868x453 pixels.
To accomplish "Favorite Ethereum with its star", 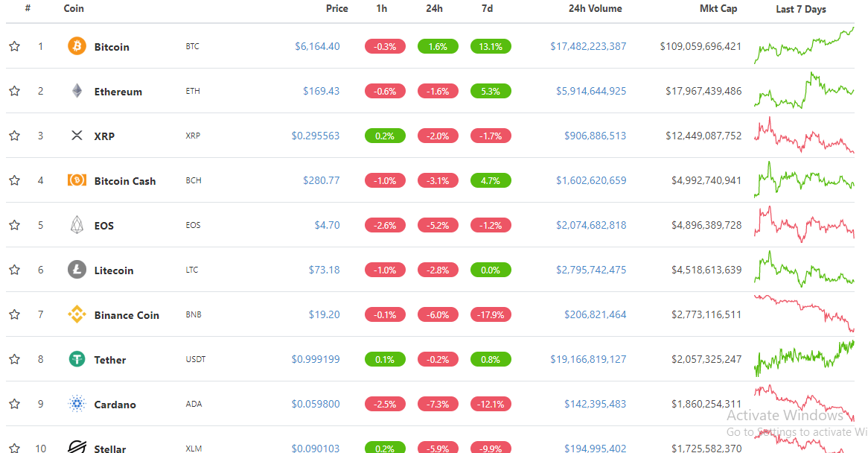I will coord(15,91).
